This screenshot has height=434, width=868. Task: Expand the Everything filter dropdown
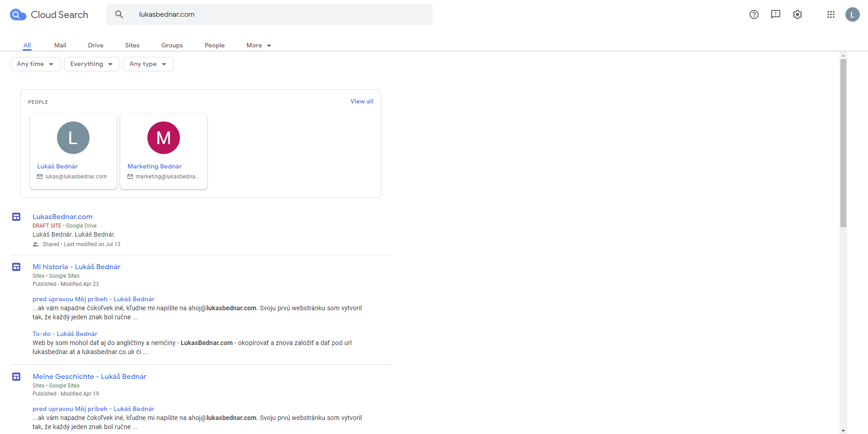92,64
